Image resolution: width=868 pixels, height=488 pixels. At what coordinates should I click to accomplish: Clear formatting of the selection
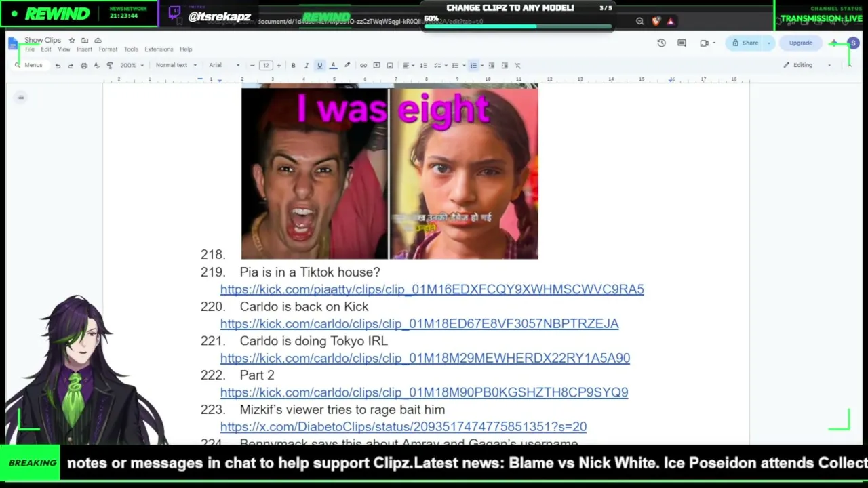pos(517,66)
